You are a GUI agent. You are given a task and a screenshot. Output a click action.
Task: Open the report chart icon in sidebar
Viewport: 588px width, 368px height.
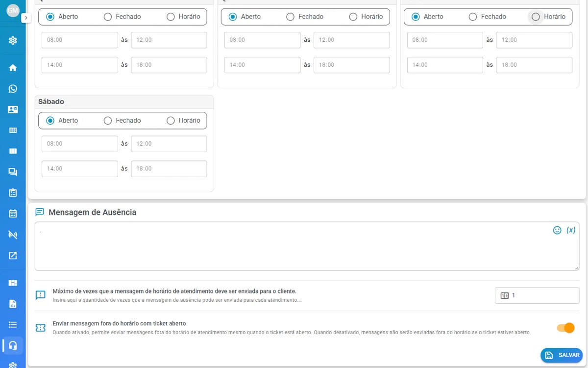click(13, 304)
